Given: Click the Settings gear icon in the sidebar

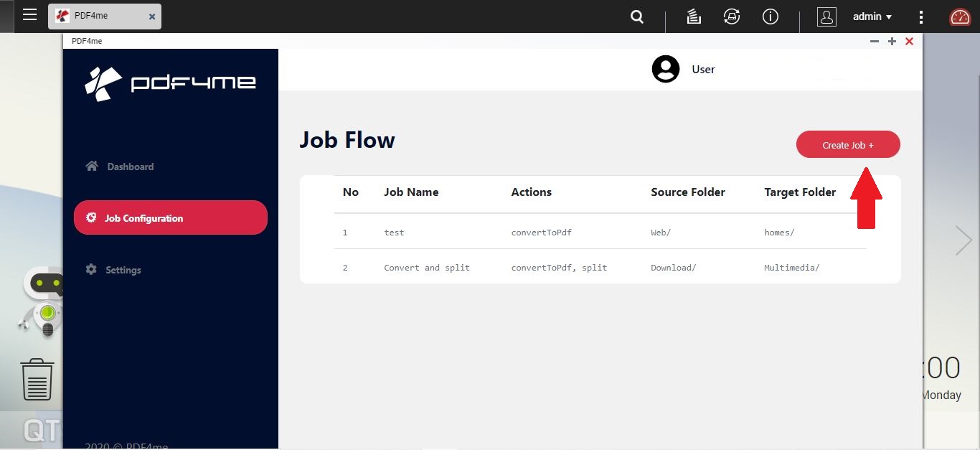Looking at the screenshot, I should (91, 269).
